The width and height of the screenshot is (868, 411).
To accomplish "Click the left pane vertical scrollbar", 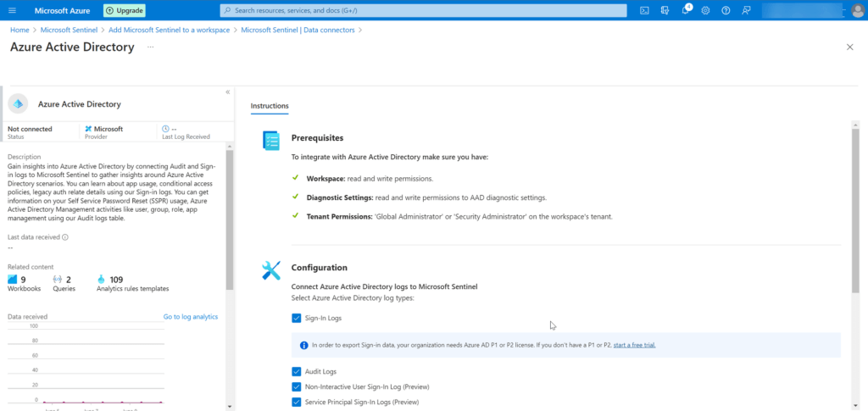I will (x=230, y=219).
